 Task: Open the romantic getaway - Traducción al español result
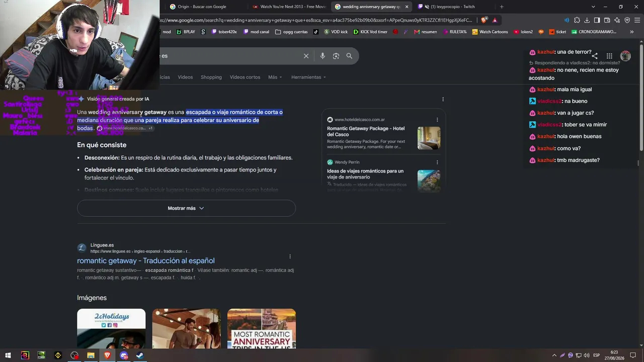[x=146, y=260]
